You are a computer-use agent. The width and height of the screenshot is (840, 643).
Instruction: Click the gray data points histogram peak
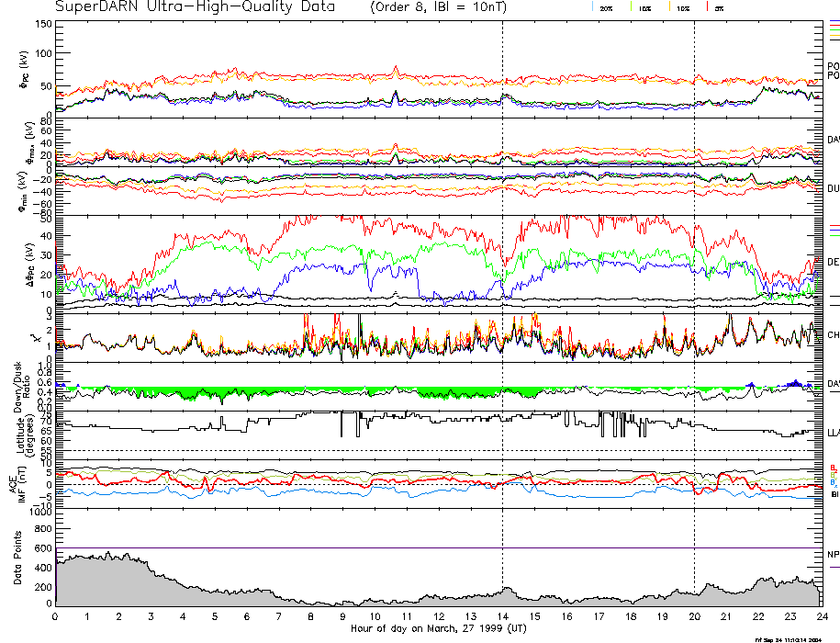point(108,555)
